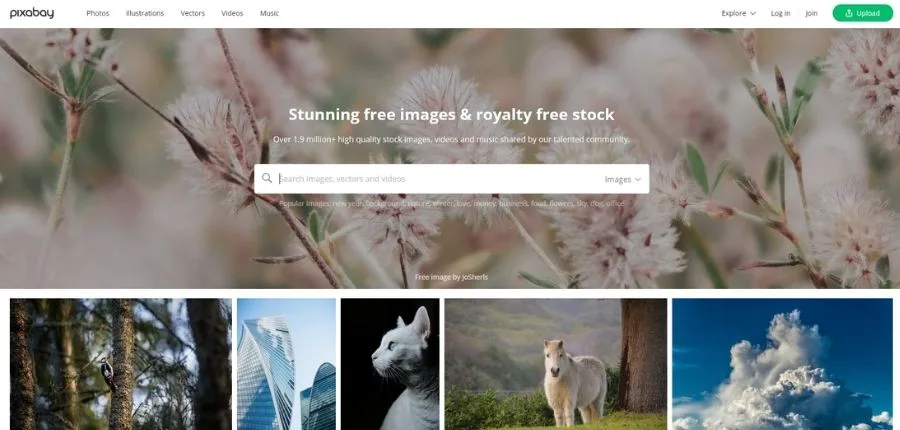Go to the Illustrations section
900x430 pixels.
145,13
